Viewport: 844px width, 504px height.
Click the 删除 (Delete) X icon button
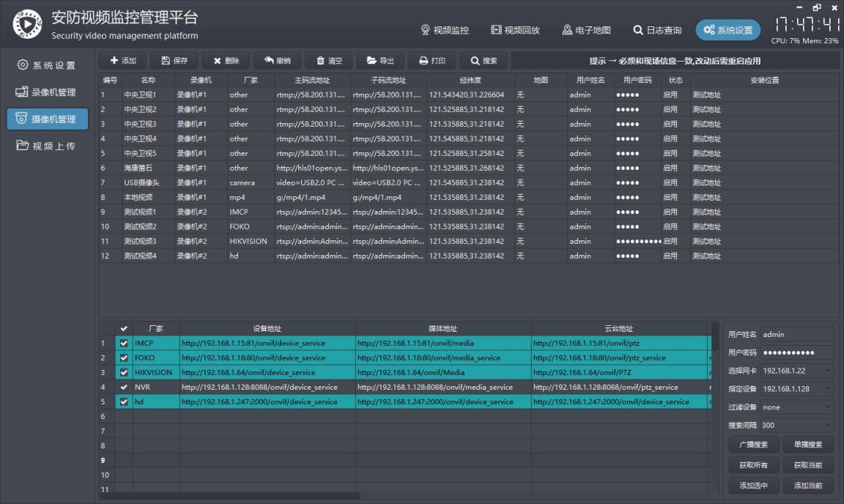tap(226, 61)
